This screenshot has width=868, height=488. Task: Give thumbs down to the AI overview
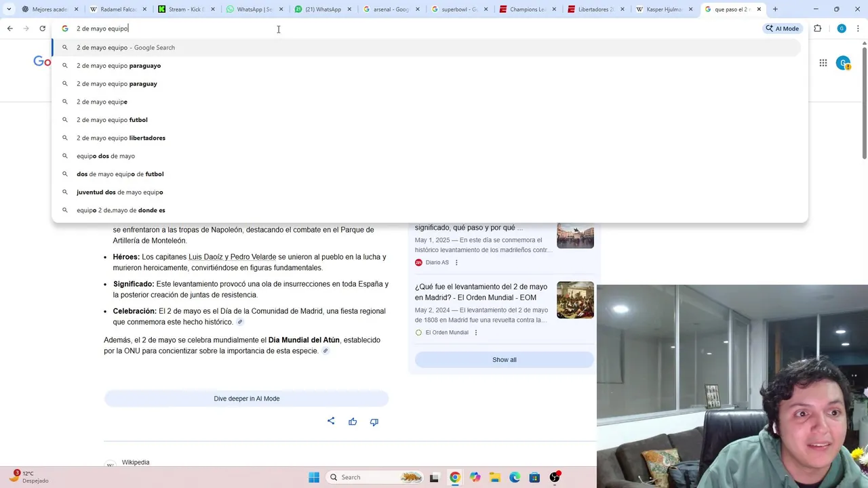[x=374, y=422]
